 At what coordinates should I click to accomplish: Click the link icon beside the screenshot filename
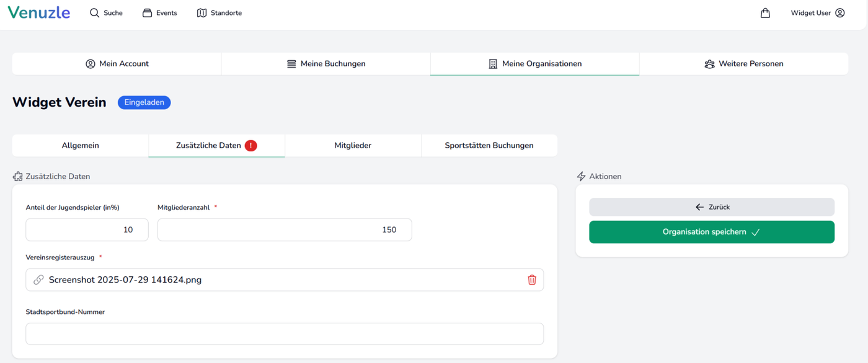coord(38,280)
